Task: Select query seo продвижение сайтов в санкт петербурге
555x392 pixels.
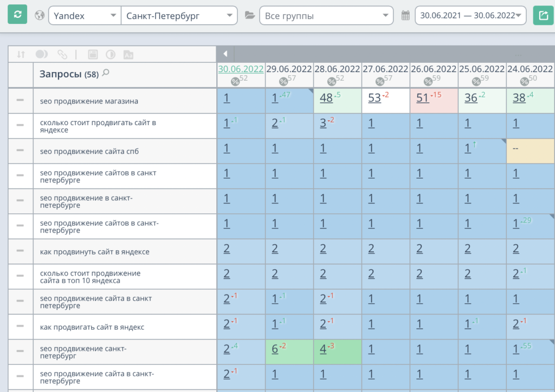Action: (x=98, y=177)
